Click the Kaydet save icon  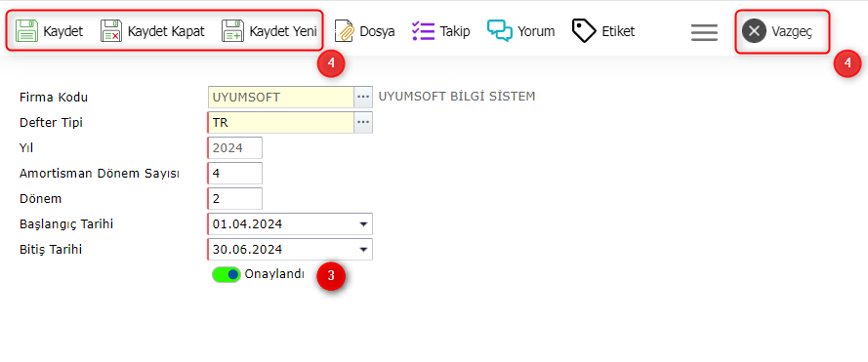[x=26, y=31]
